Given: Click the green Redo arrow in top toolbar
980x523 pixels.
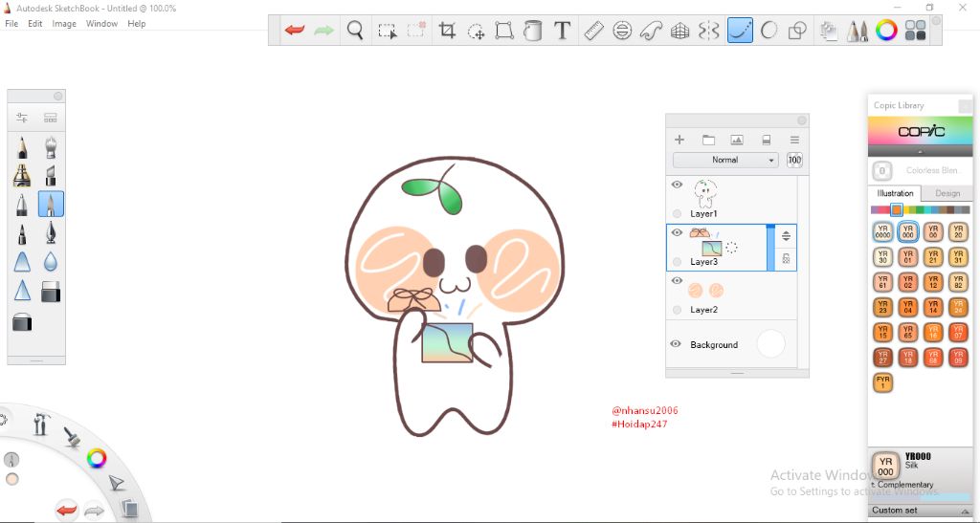Looking at the screenshot, I should click(323, 30).
